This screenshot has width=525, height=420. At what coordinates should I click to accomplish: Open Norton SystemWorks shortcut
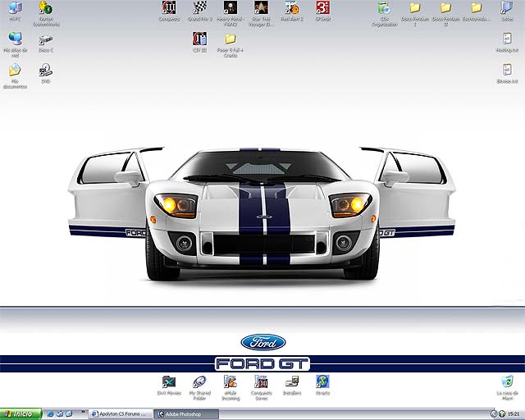[x=46, y=9]
